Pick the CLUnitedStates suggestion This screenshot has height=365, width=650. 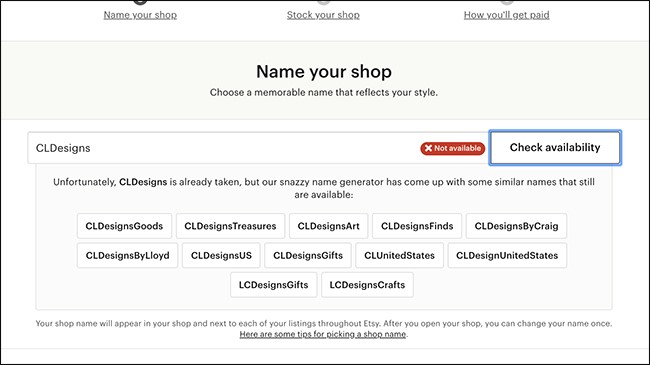click(400, 256)
